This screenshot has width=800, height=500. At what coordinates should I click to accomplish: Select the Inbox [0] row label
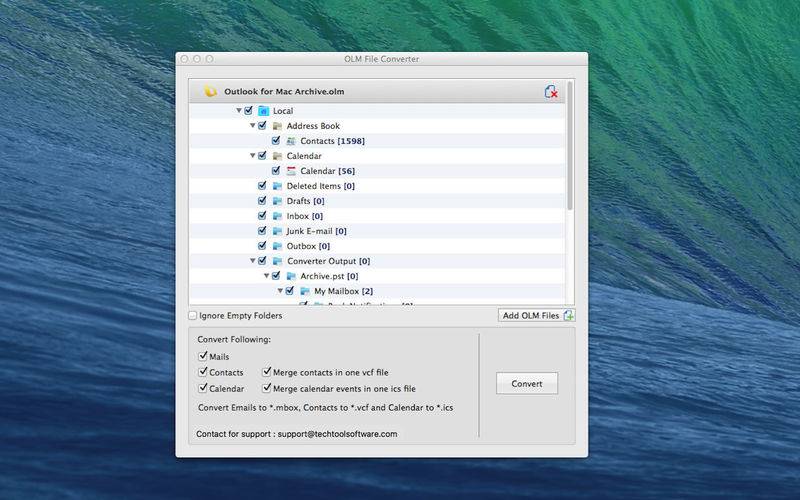pos(305,216)
